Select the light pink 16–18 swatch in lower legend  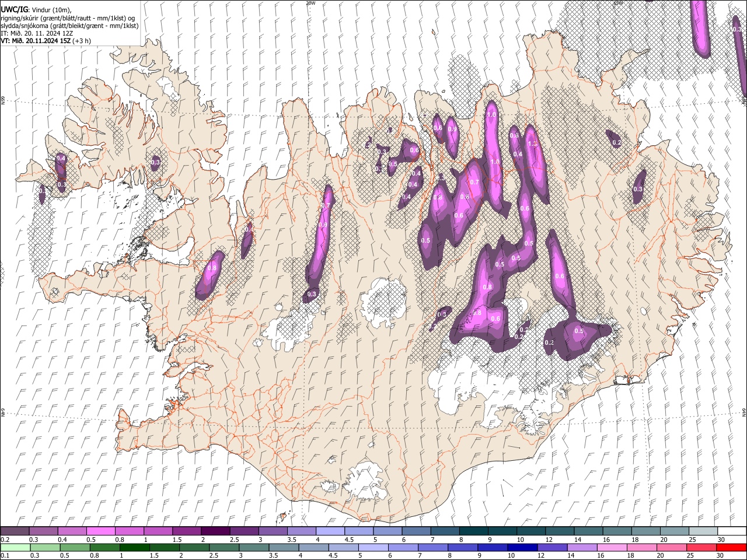[x=612, y=548]
